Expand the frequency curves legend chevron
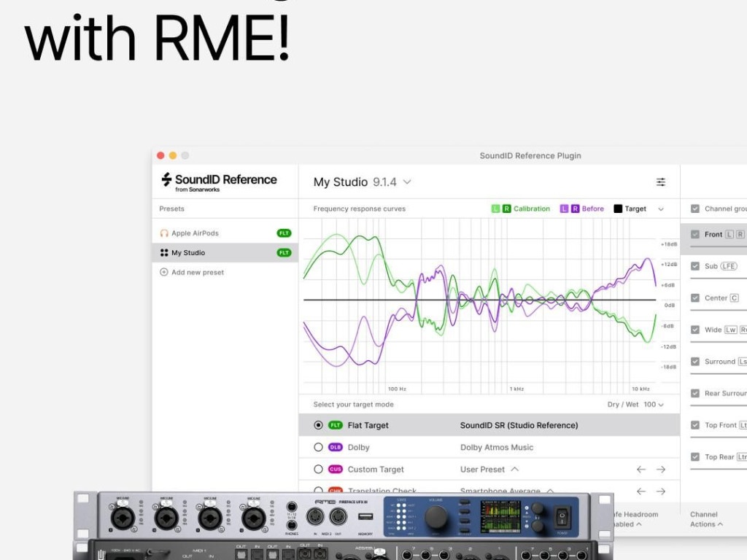The image size is (747, 560). pos(661,209)
